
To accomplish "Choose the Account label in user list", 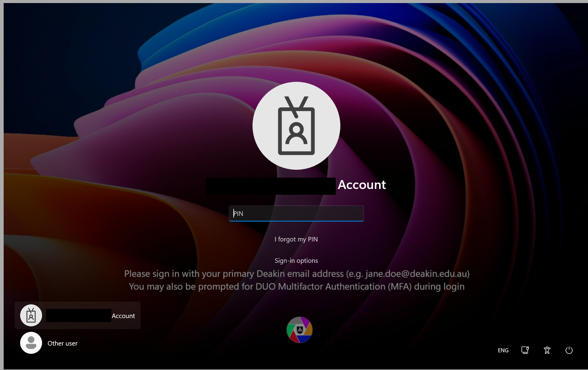I will pyautogui.click(x=123, y=316).
